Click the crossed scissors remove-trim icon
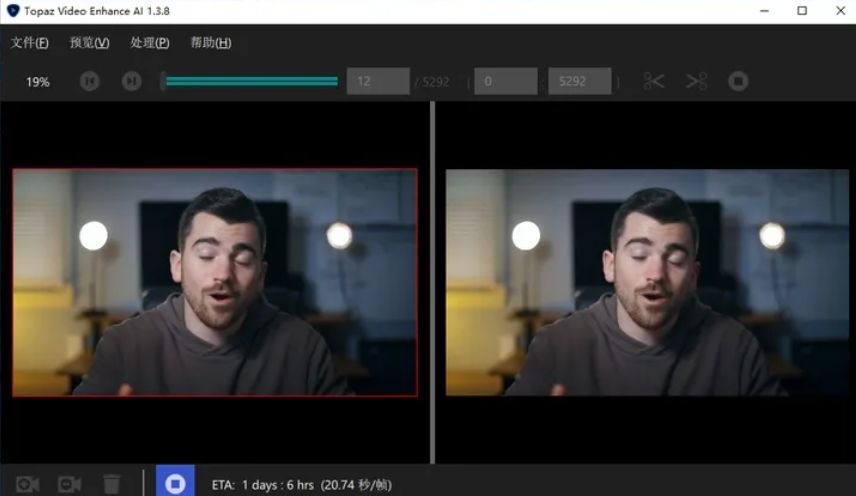Screen dimensions: 856x496 (x=696, y=81)
